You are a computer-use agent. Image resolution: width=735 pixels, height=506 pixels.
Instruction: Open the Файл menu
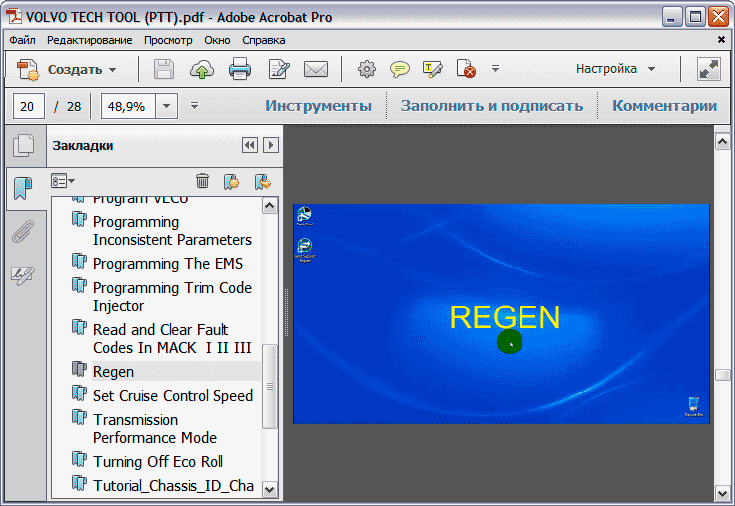[x=22, y=40]
